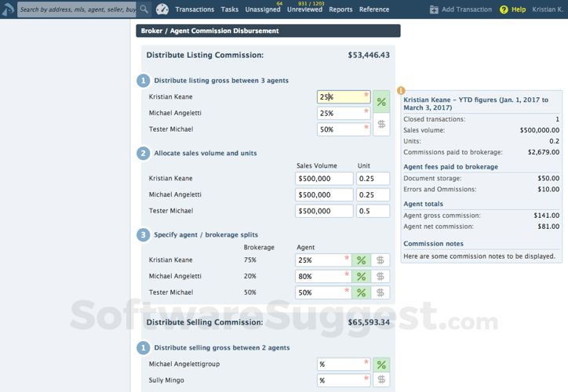
Task: Click the app logo in top-left corner
Action: pyautogui.click(x=8, y=9)
